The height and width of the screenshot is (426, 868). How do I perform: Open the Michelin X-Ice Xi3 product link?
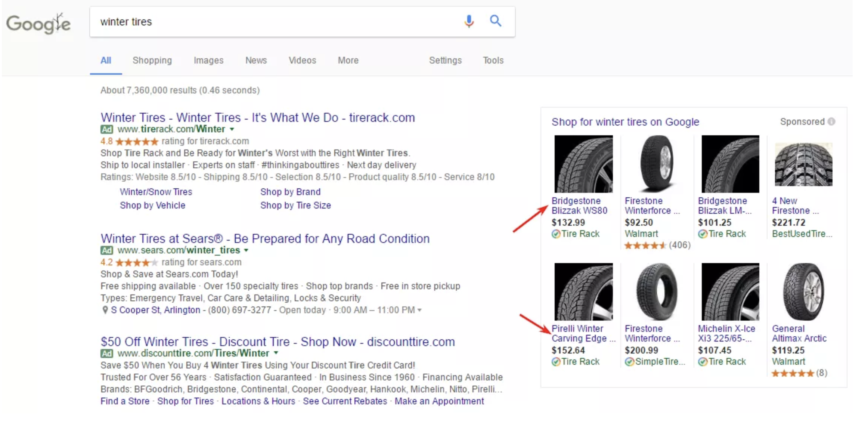[726, 333]
